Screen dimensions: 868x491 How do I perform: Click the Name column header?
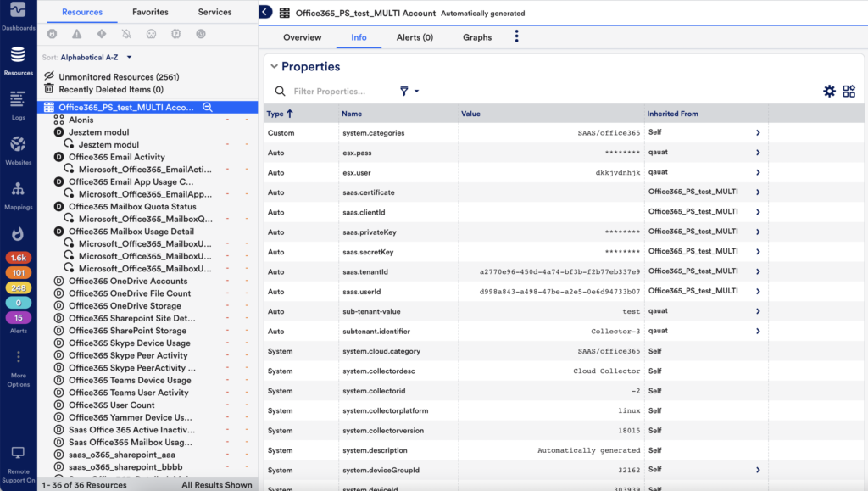click(352, 114)
